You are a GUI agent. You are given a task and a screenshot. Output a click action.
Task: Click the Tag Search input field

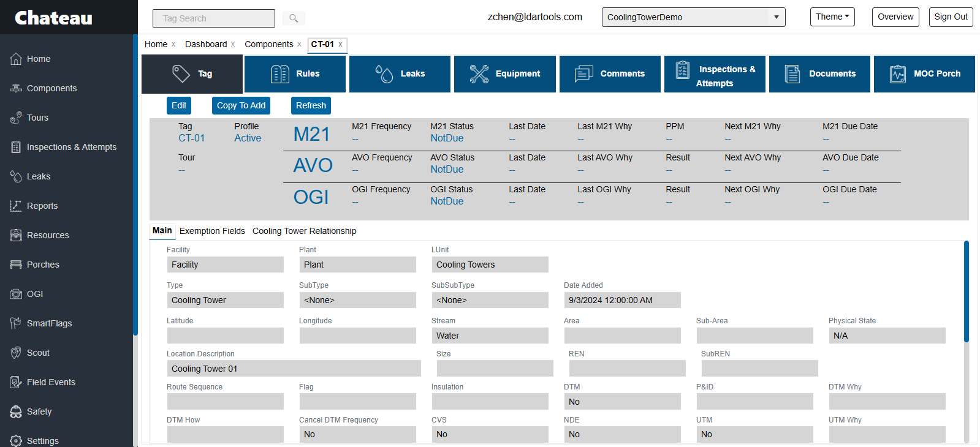pos(213,18)
